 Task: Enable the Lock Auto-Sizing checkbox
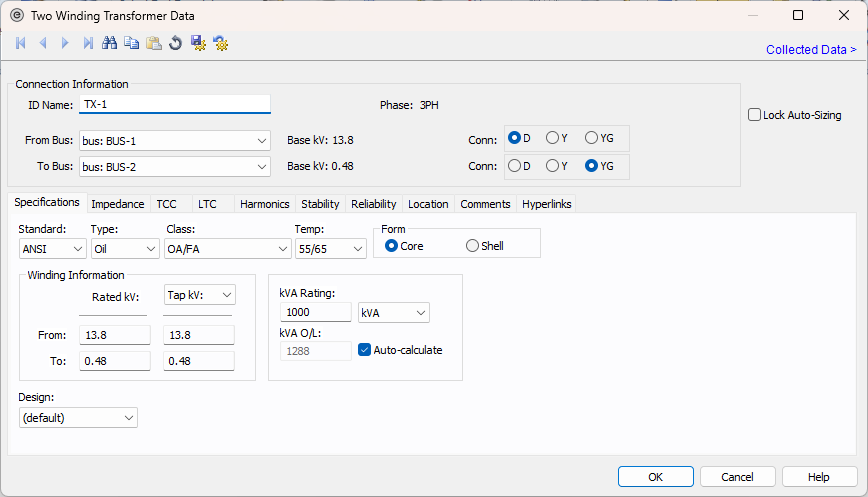pos(755,115)
